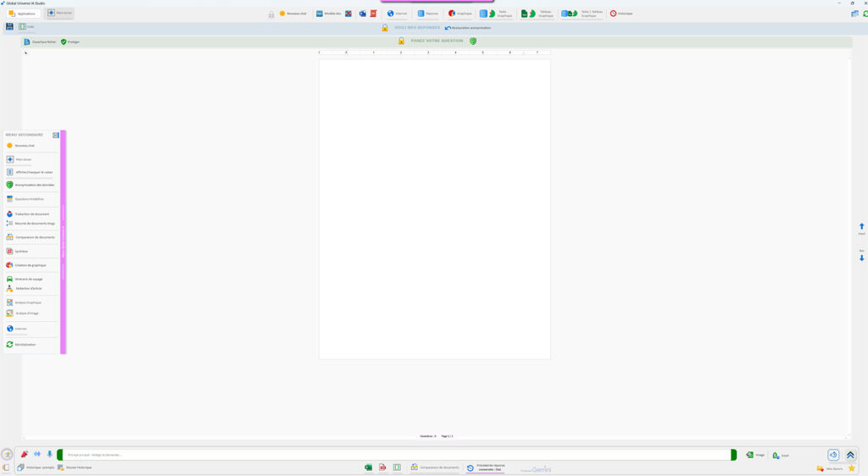Screen dimensions: 868x476
Task: Select Création de graphique
Action: (26, 265)
